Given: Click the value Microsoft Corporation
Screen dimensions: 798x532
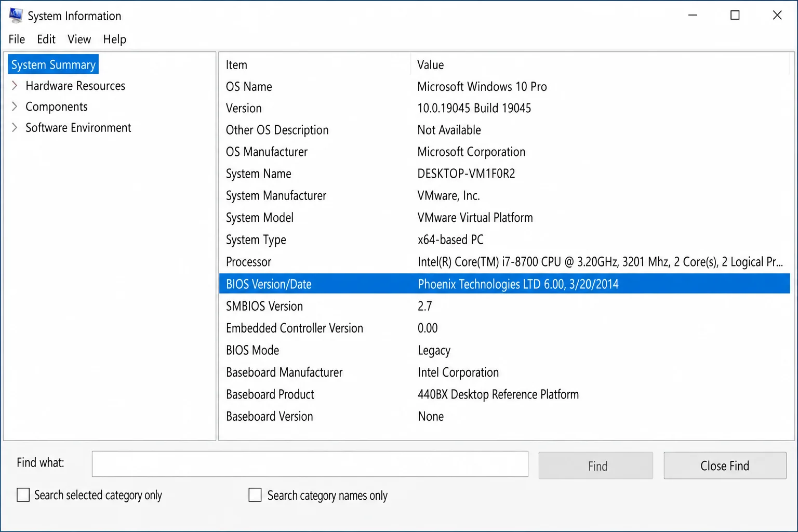Looking at the screenshot, I should coord(471,152).
